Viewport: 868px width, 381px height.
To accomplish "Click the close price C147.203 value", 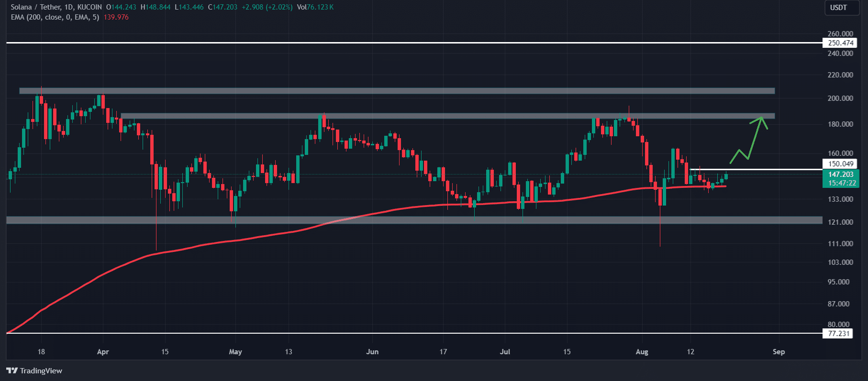I will (223, 7).
